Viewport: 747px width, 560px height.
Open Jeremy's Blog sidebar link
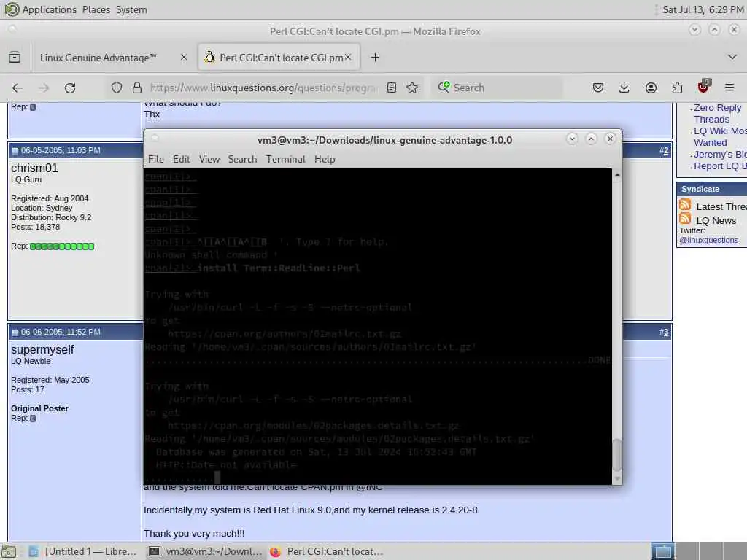tap(720, 155)
